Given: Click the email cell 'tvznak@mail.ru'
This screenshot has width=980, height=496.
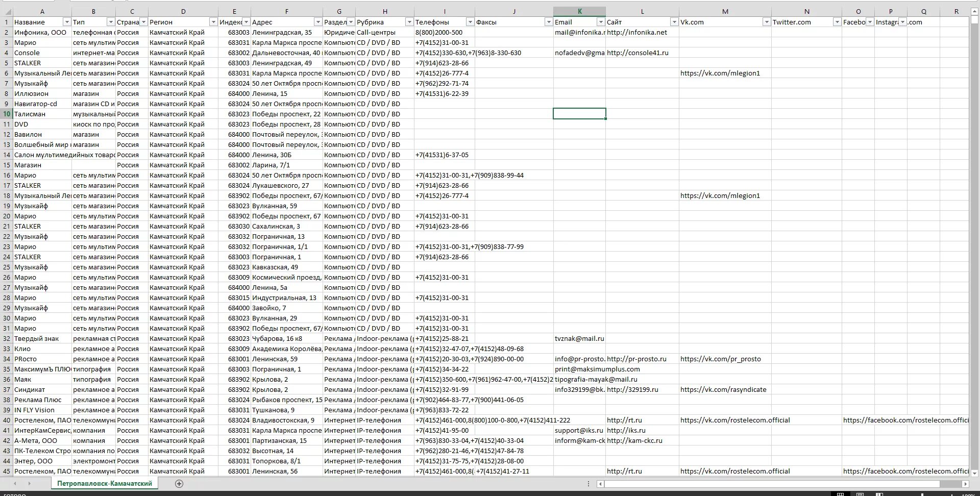Looking at the screenshot, I should [x=579, y=338].
